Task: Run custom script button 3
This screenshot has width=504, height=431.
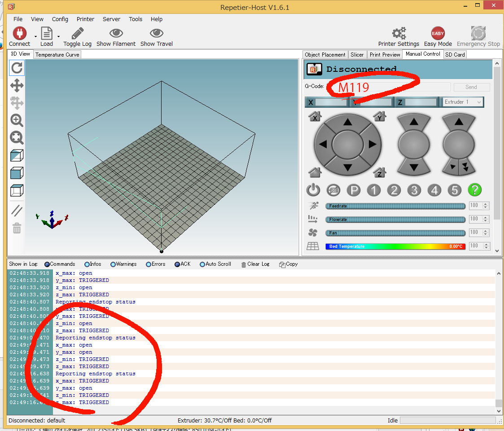Action: pyautogui.click(x=414, y=190)
